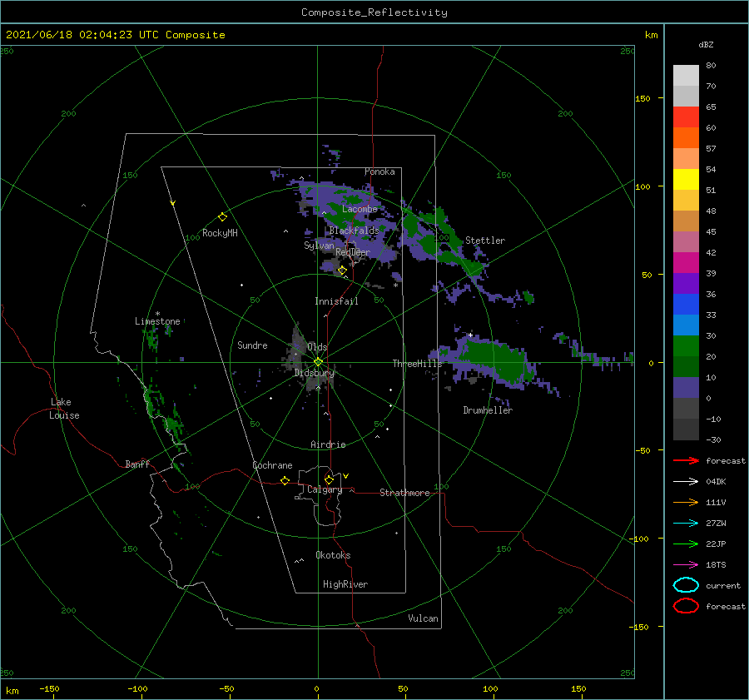Click the red forecast arrow legend icon
749x700 pixels.
point(686,460)
